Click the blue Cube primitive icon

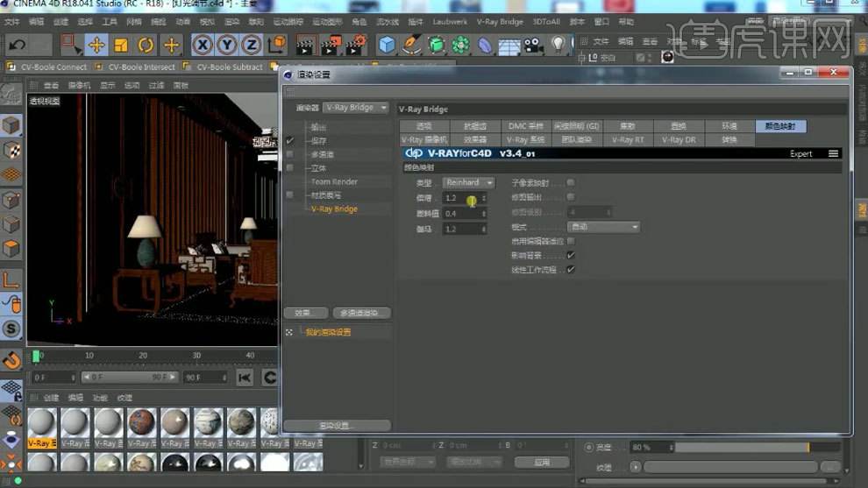click(387, 45)
